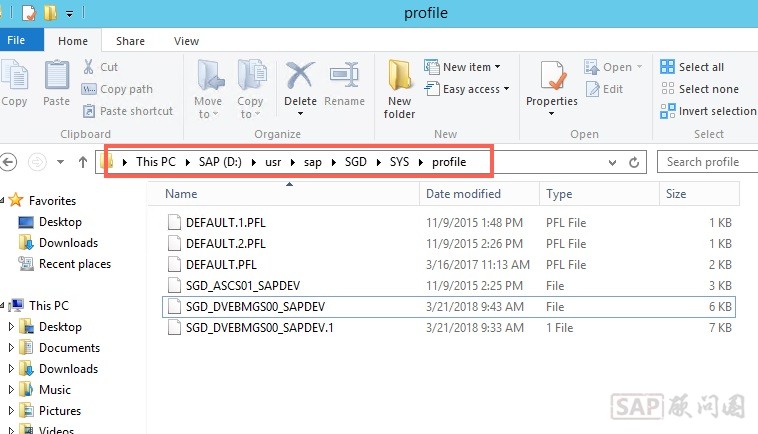Click Paste shortcut in the ribbon

pyautogui.click(x=128, y=111)
